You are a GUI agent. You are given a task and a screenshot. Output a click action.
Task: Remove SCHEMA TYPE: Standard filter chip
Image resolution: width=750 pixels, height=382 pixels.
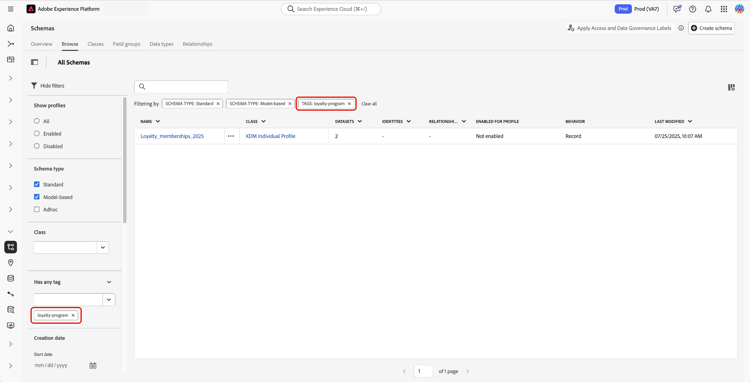(x=218, y=103)
